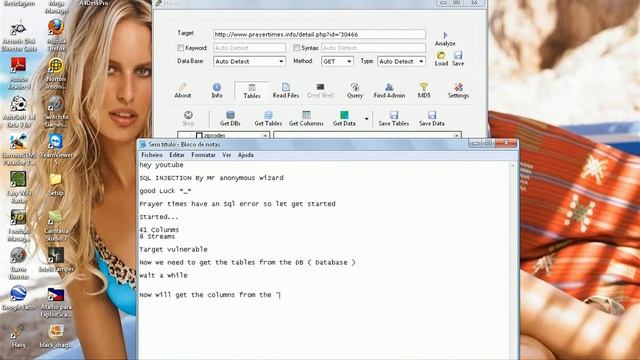The height and width of the screenshot is (360, 640).
Task: Open Adobe Reader 9 desktop shortcut
Action: 18,66
